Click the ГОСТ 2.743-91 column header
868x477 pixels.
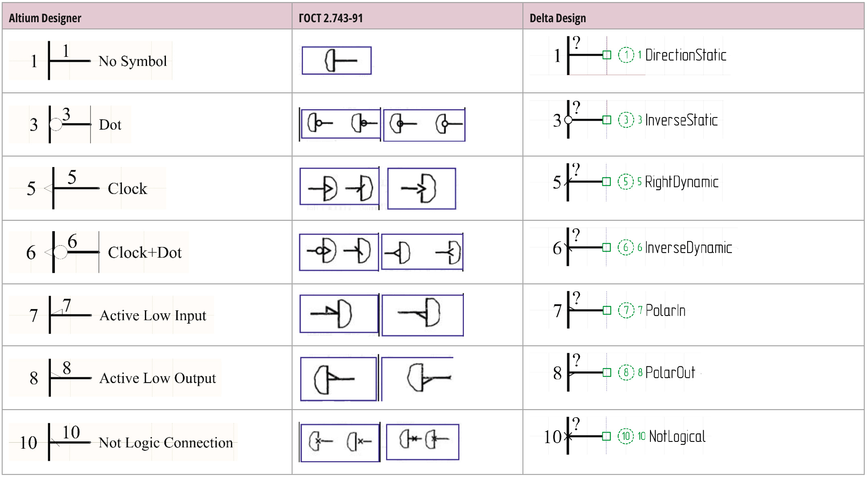[x=331, y=18]
